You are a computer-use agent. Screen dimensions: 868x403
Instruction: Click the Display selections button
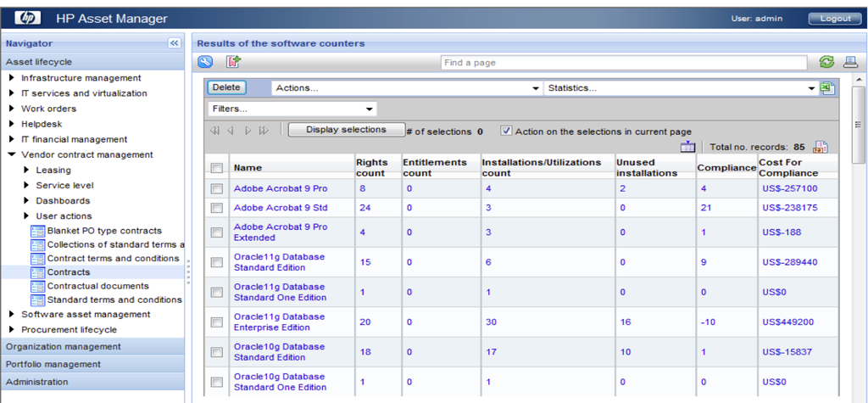(346, 130)
